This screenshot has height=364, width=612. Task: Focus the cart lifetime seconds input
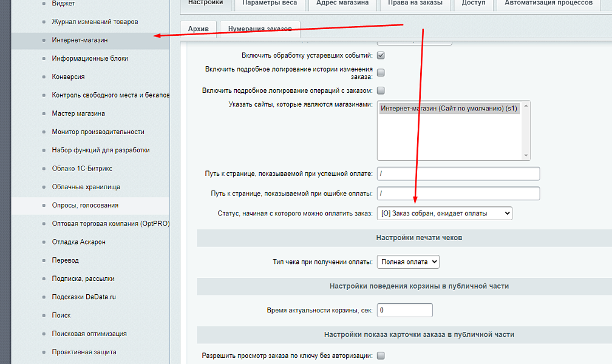coord(404,310)
